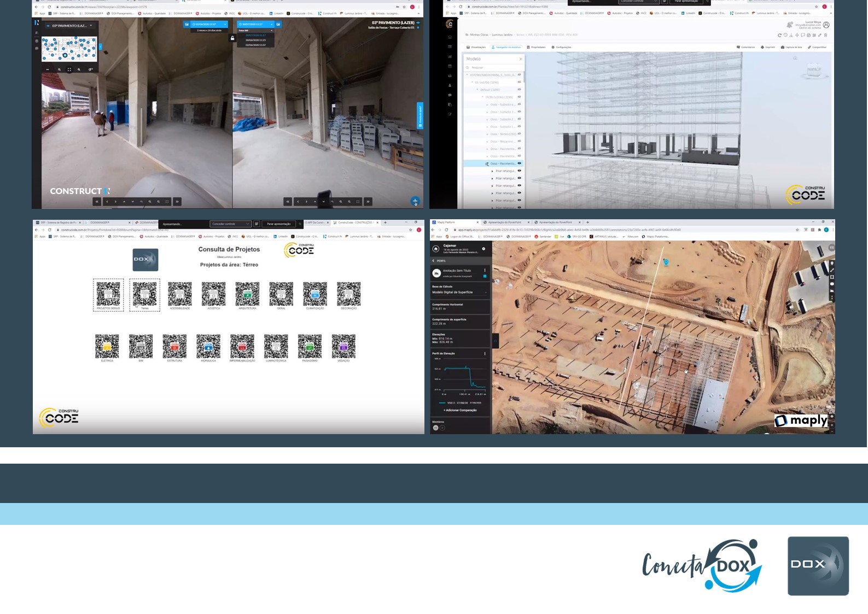Image resolution: width=868 pixels, height=614 pixels.
Task: Close the Modelo panel with X
Action: pyautogui.click(x=521, y=59)
